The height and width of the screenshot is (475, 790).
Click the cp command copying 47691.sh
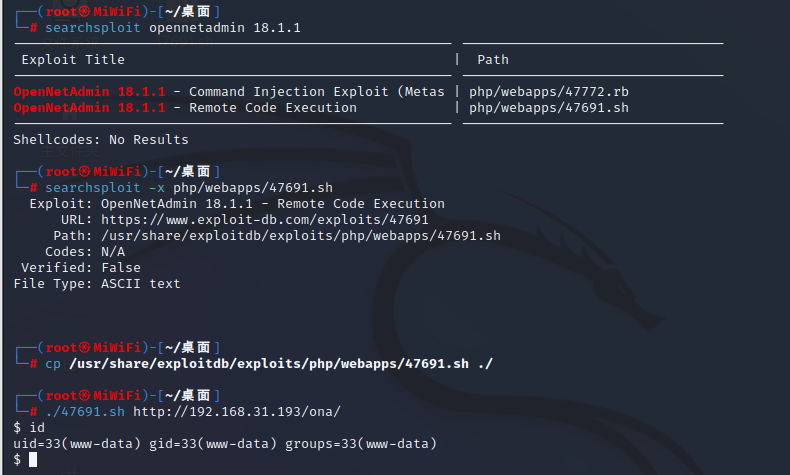pos(269,364)
